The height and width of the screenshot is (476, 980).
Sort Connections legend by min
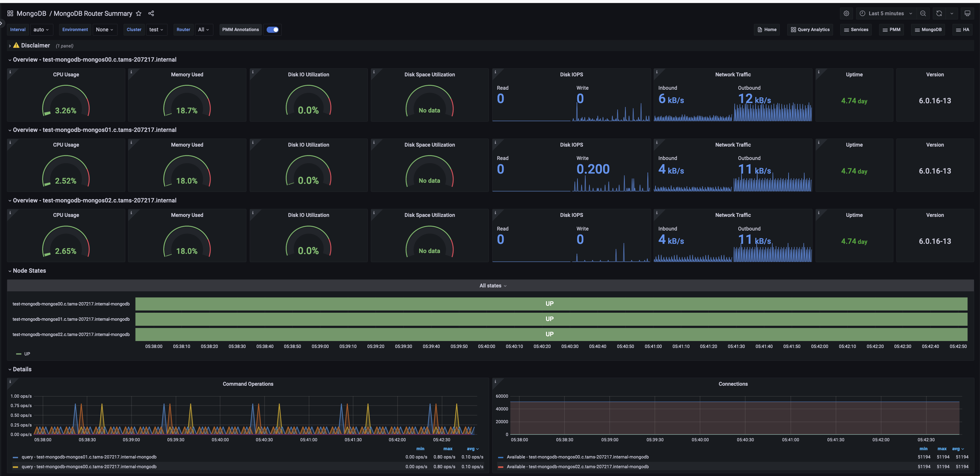click(924, 449)
